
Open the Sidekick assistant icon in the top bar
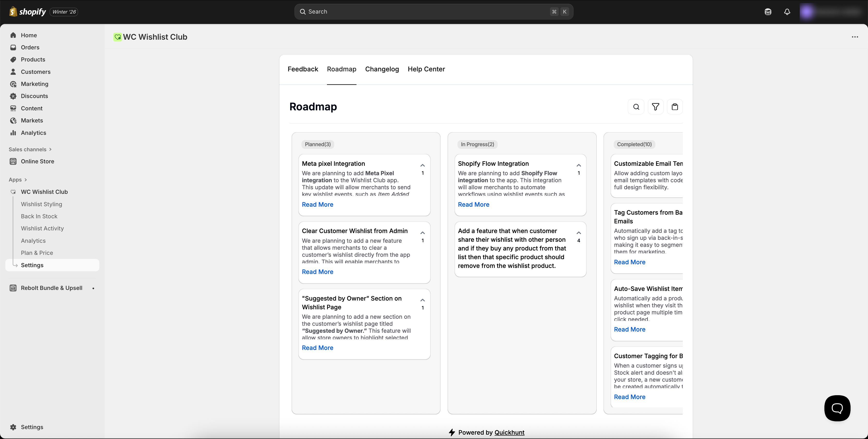768,11
